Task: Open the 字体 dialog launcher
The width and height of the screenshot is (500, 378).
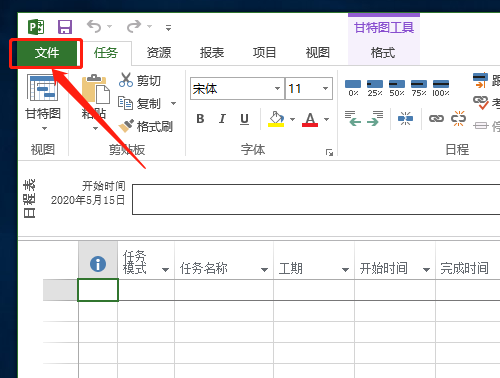Action: 329,152
